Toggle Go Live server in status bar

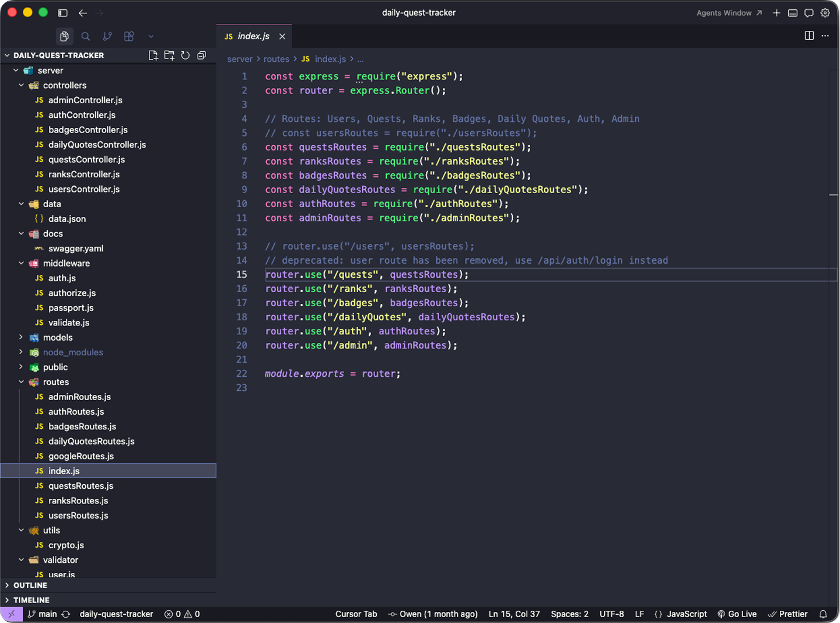(737, 614)
